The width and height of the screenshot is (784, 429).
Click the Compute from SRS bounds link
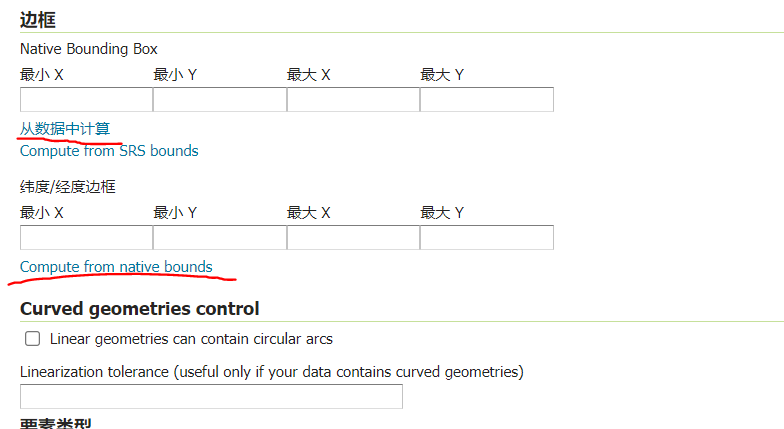(109, 151)
